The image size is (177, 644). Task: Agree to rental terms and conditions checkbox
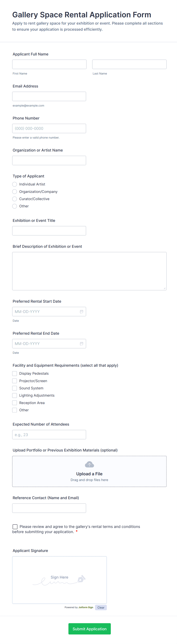[x=15, y=527]
